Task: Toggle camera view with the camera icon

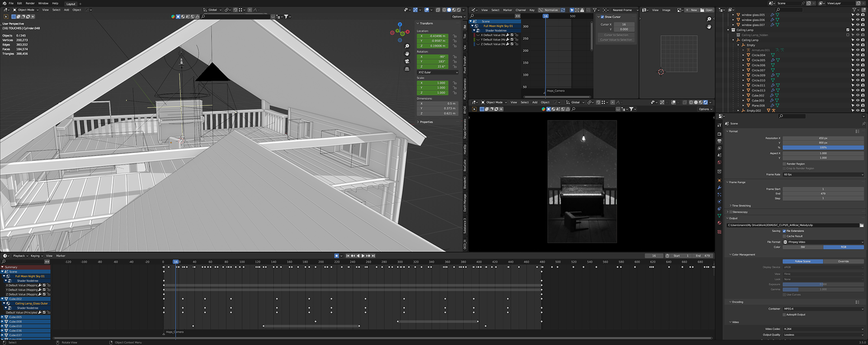Action: (407, 61)
